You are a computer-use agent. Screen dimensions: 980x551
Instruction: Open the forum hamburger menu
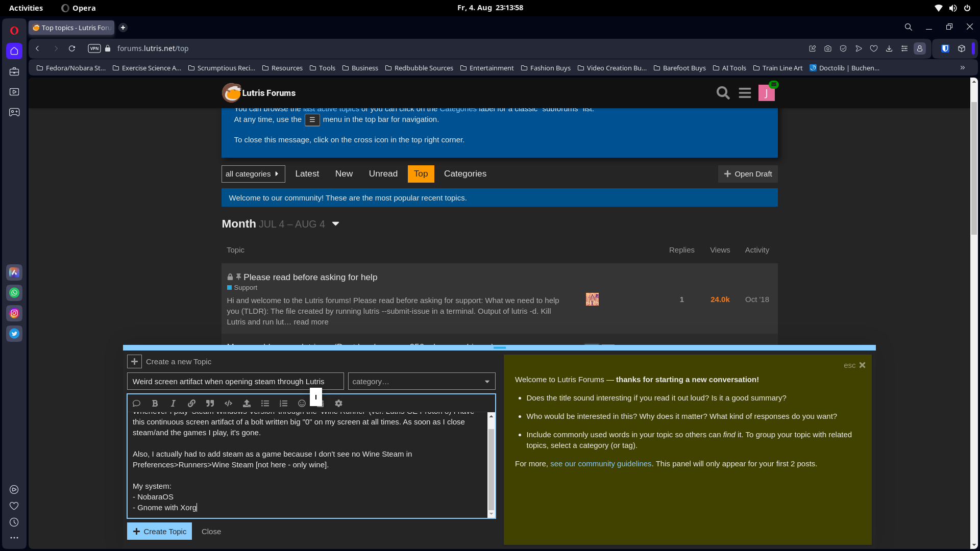745,93
